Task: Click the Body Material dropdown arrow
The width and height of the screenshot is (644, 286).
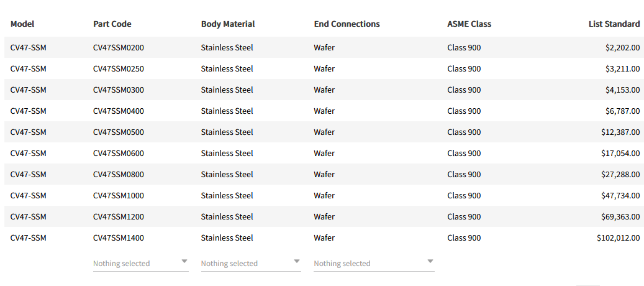Action: pyautogui.click(x=297, y=262)
